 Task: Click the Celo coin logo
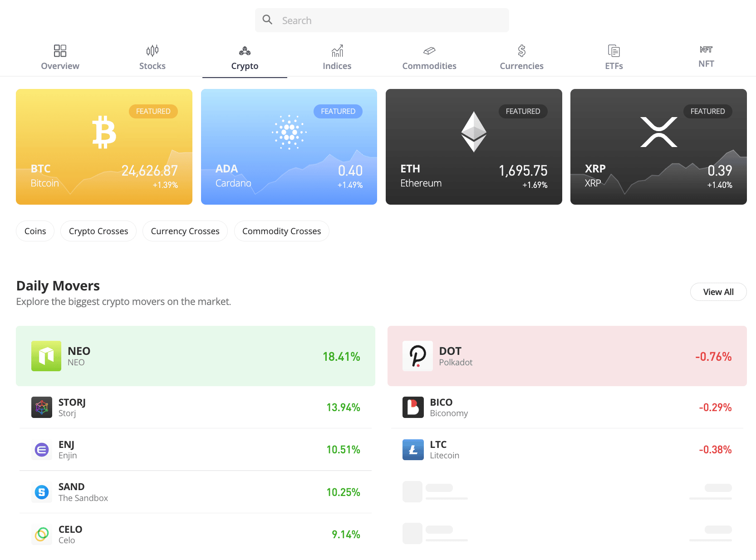[x=42, y=534]
